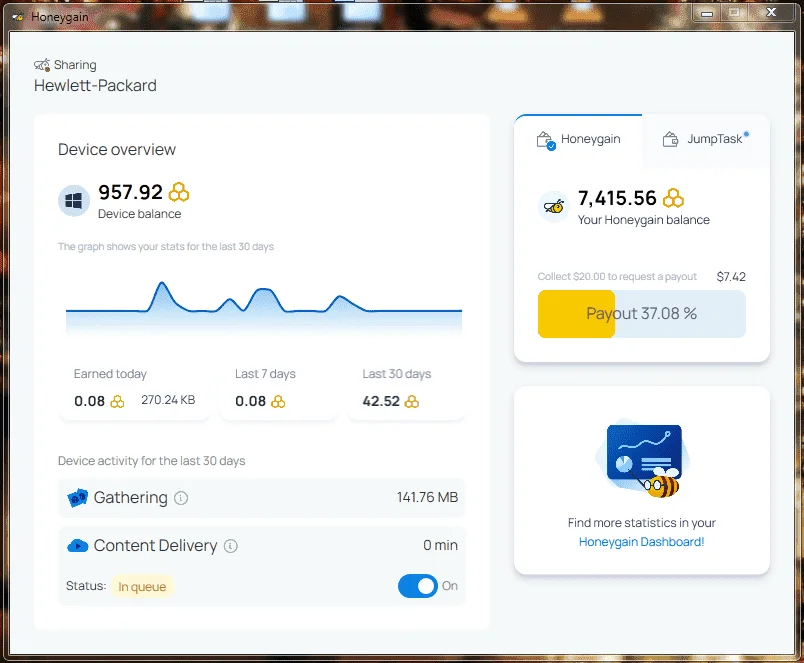Click the Windows device icon
804x663 pixels.
pos(74,201)
